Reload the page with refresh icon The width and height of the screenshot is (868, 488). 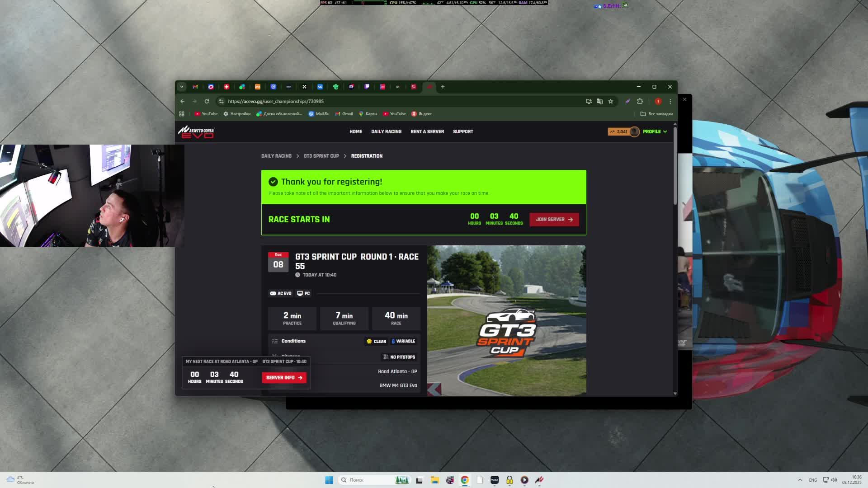(207, 101)
